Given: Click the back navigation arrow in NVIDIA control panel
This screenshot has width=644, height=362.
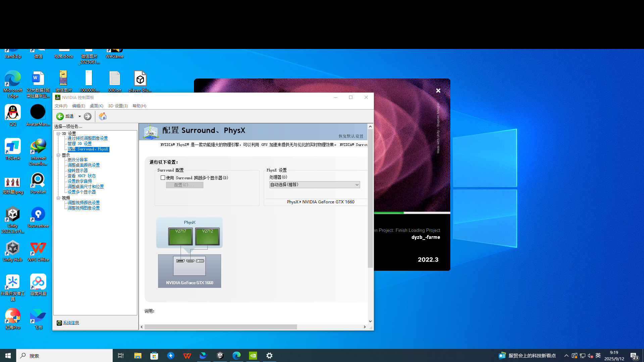Looking at the screenshot, I should (x=60, y=116).
